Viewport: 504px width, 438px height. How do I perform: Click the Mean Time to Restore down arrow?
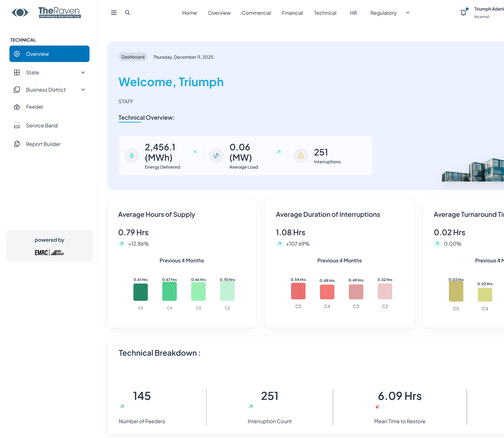[377, 407]
